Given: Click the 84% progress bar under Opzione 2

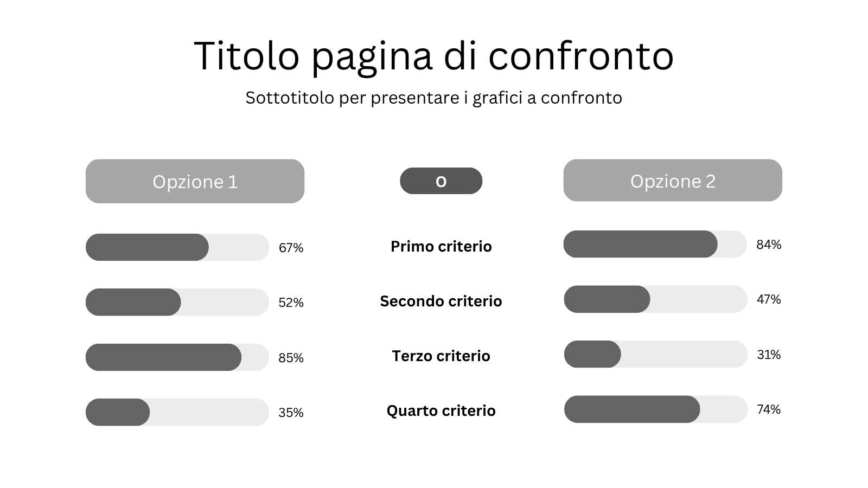Looking at the screenshot, I should (655, 244).
